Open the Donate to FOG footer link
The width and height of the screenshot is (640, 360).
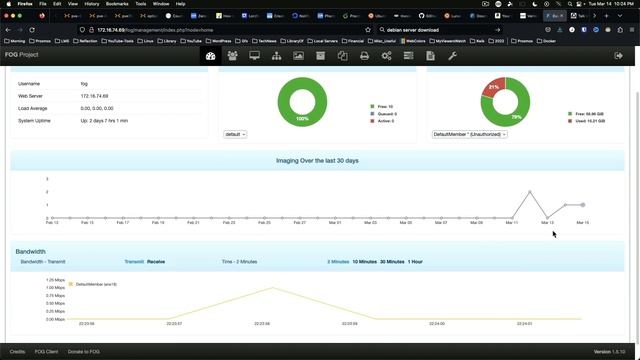click(84, 351)
